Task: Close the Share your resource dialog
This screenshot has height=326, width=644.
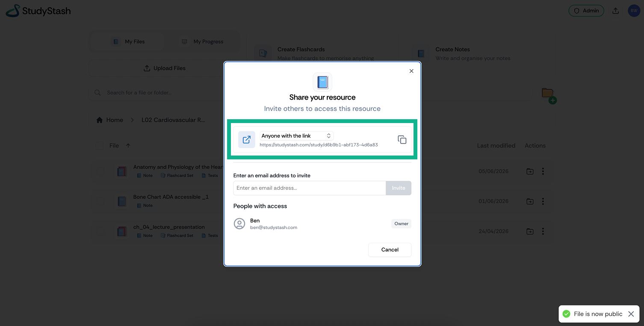Action: [411, 71]
